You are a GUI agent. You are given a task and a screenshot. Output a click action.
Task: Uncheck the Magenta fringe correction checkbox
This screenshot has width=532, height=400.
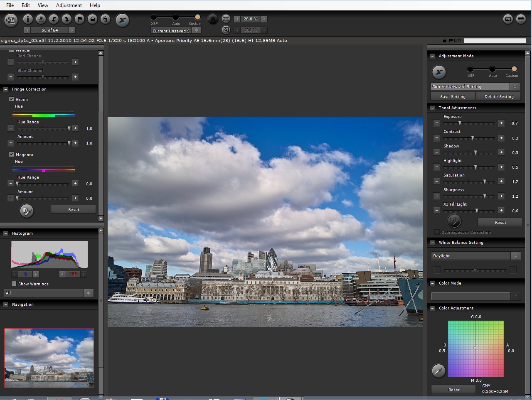coord(12,155)
